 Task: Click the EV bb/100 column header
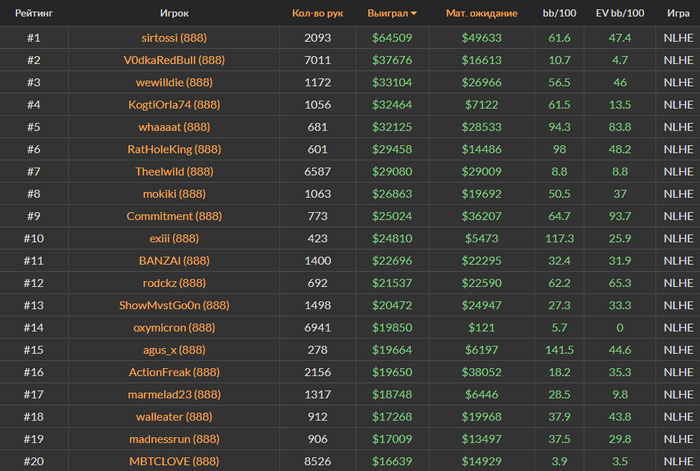pyautogui.click(x=620, y=13)
